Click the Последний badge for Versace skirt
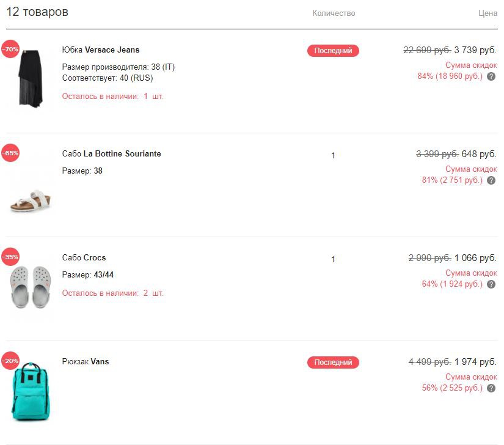The image size is (504, 445). pos(333,51)
